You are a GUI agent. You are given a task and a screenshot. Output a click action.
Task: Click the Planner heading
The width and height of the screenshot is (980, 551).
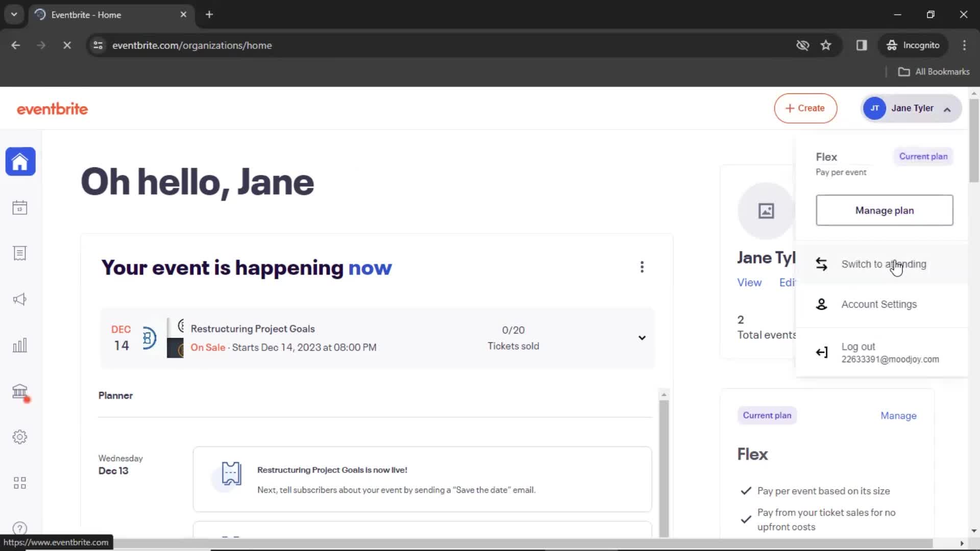[x=115, y=395]
